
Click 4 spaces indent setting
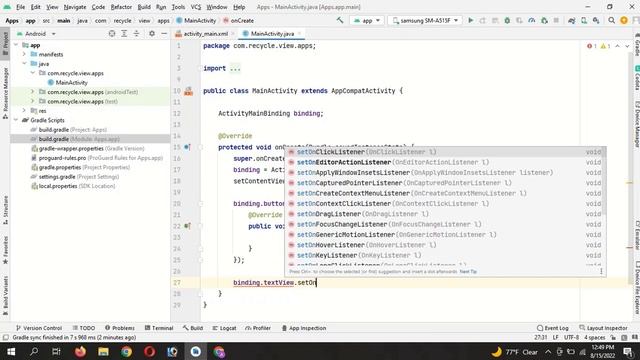coord(595,337)
